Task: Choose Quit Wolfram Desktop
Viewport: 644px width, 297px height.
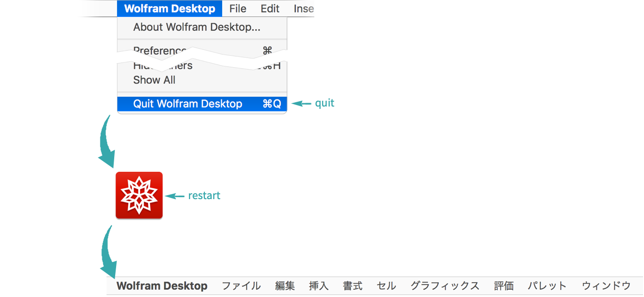Action: pos(202,104)
